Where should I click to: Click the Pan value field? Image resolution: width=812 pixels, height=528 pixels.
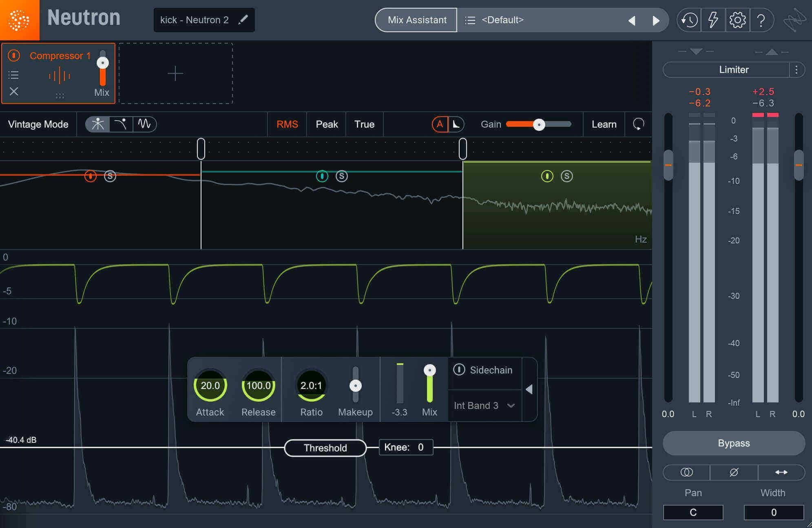coord(693,512)
